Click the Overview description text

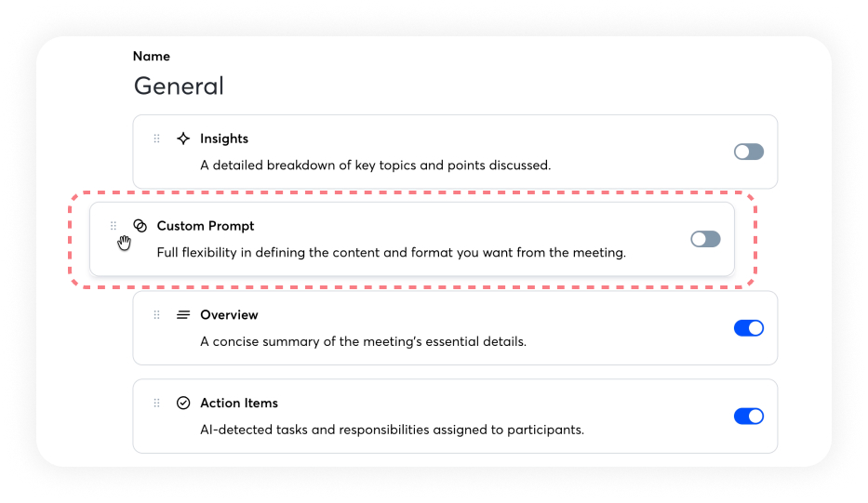[363, 341]
